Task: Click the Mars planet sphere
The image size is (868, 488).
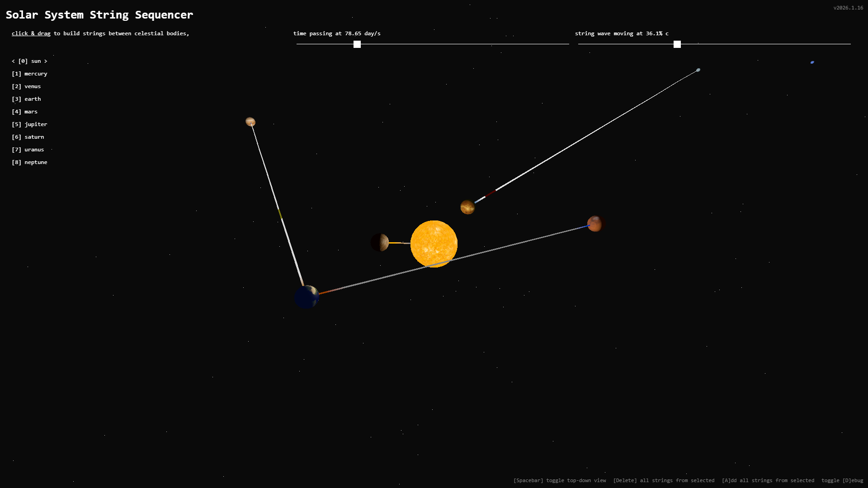Action: pyautogui.click(x=595, y=224)
